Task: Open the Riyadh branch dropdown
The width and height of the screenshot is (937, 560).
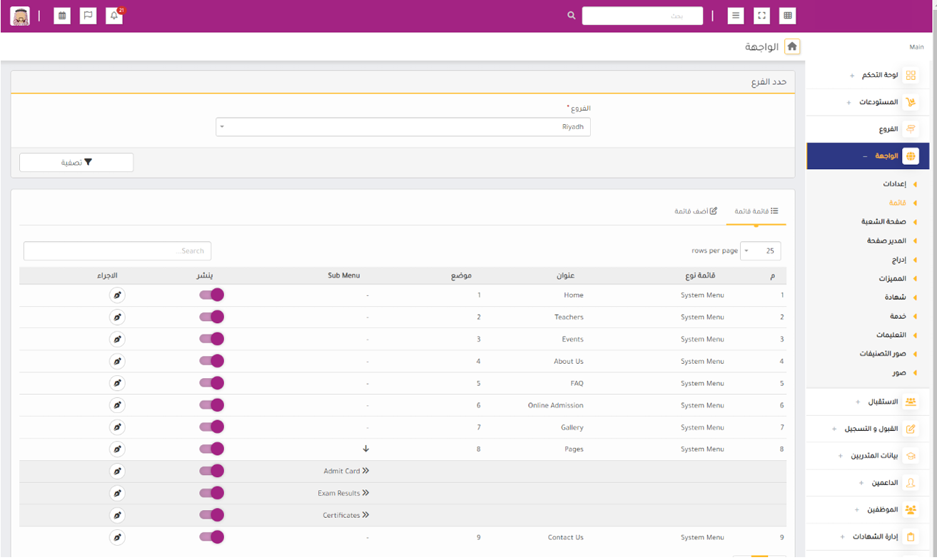Action: pyautogui.click(x=402, y=127)
